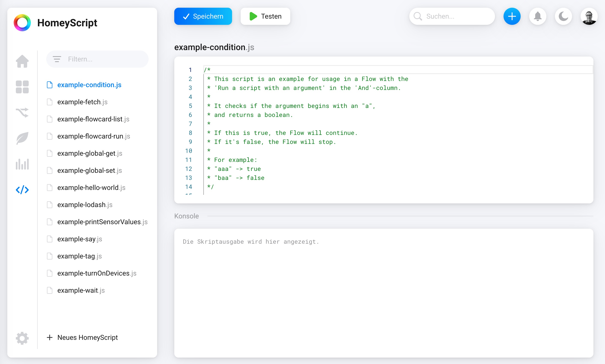Viewport: 605px width, 364px height.
Task: Open Insights bar chart icon
Action: (22, 164)
